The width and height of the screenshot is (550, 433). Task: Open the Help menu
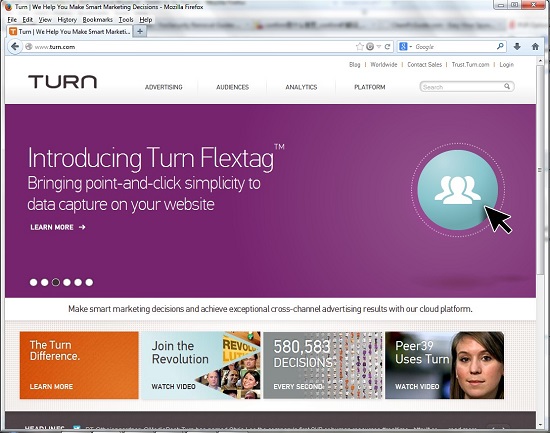146,20
